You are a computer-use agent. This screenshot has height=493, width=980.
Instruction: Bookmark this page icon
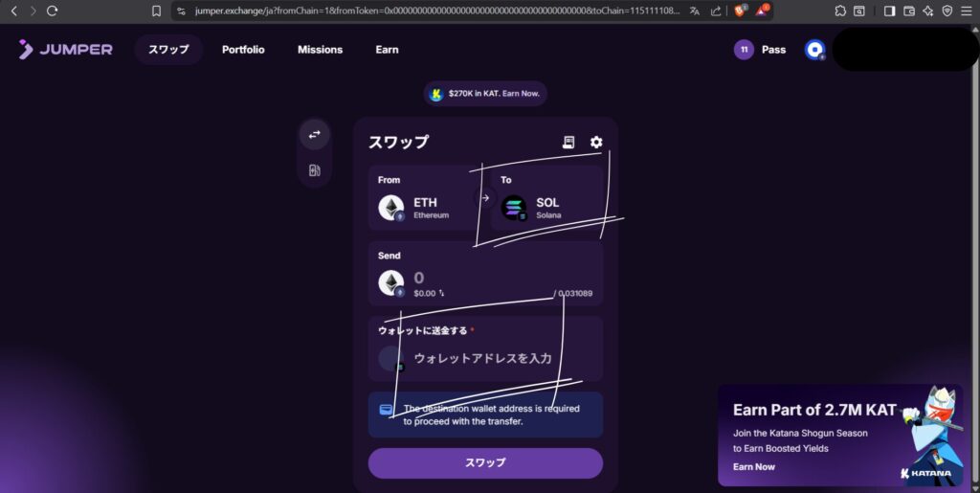[156, 11]
